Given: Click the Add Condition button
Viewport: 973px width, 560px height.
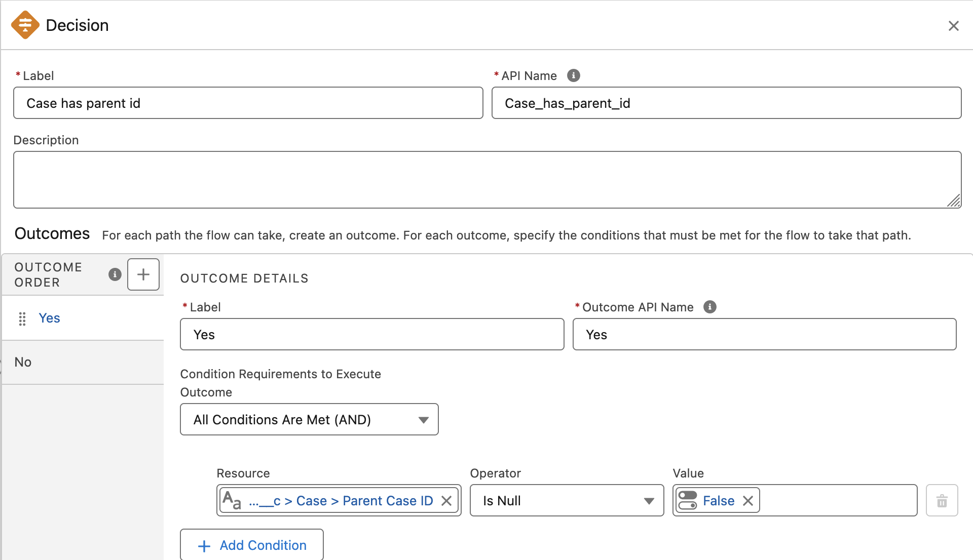Looking at the screenshot, I should coord(252,545).
